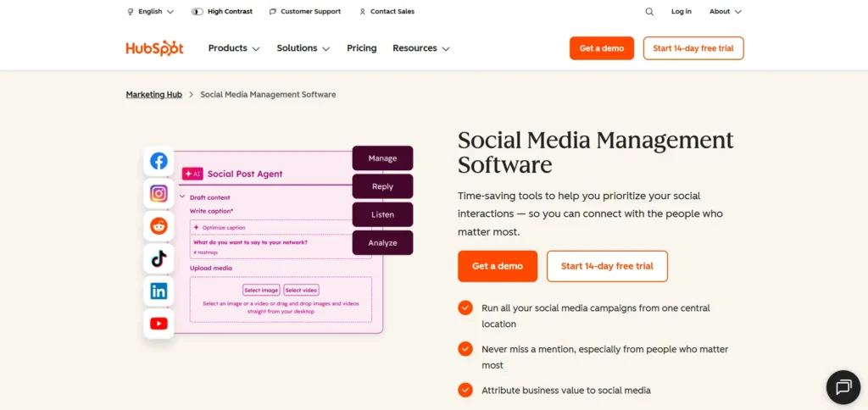The height and width of the screenshot is (410, 868).
Task: Select the Listen tab in the illustration
Action: click(x=382, y=214)
